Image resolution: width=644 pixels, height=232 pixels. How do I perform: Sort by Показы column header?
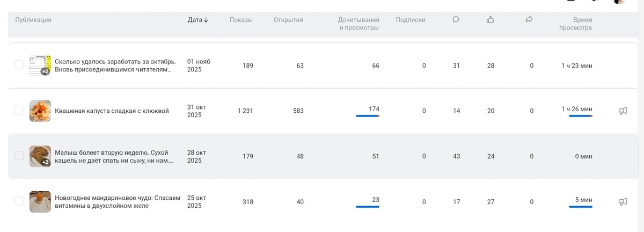click(x=241, y=20)
